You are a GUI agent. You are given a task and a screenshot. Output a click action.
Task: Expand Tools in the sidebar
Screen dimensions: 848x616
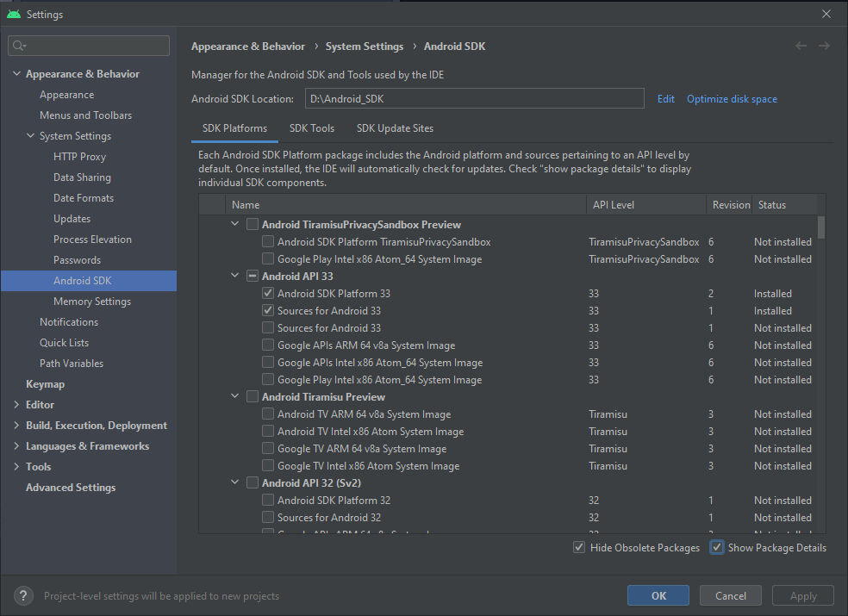[x=16, y=466]
